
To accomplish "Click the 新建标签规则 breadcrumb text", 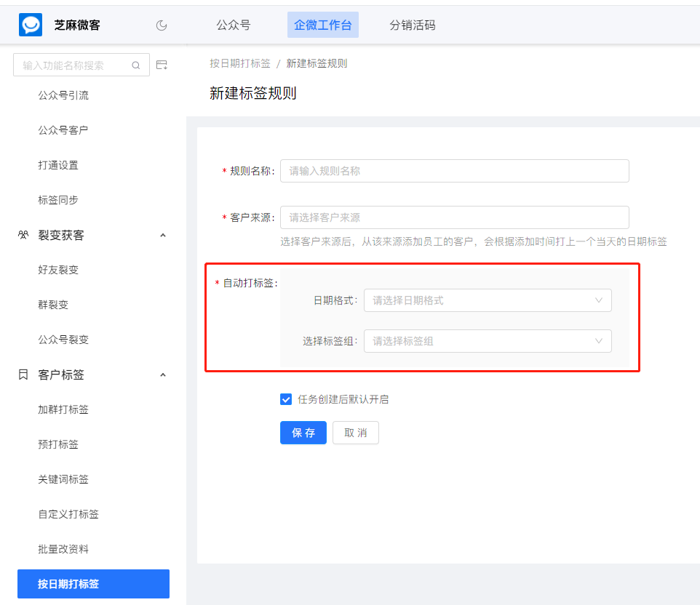I will tap(317, 63).
